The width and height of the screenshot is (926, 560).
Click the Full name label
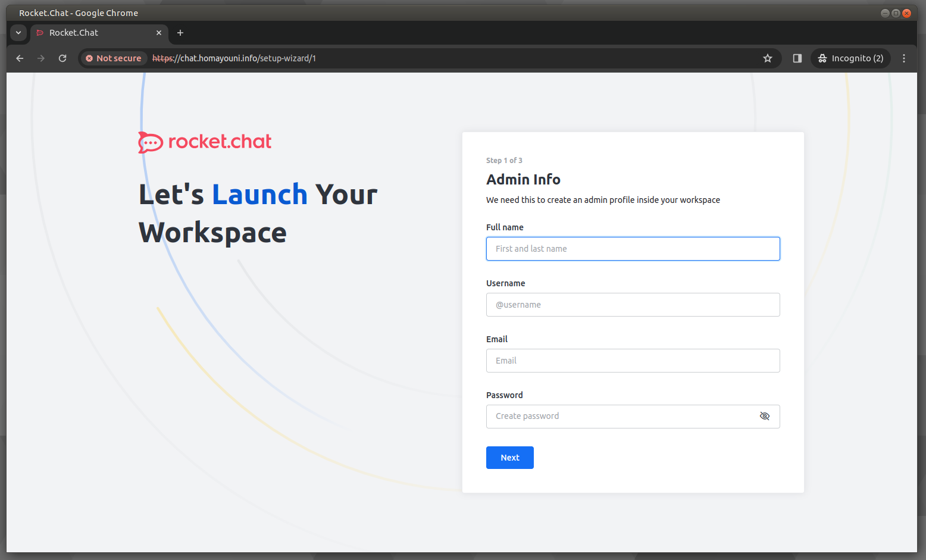(x=505, y=227)
